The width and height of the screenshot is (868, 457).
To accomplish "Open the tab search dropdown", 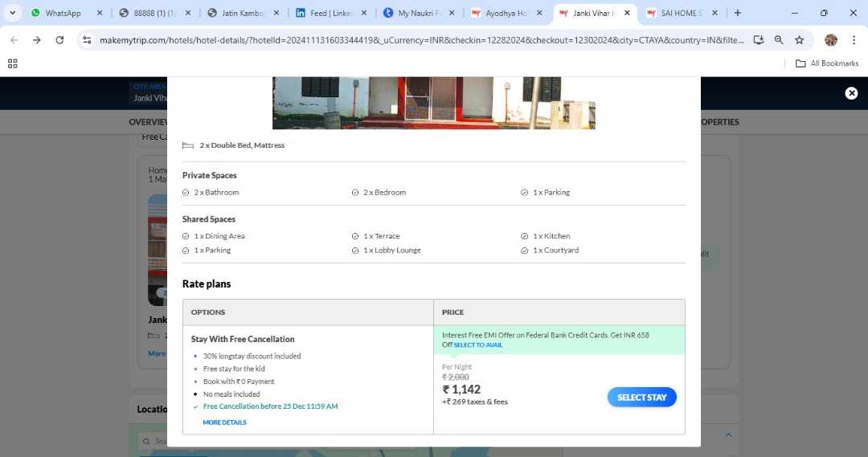I will click(x=12, y=13).
